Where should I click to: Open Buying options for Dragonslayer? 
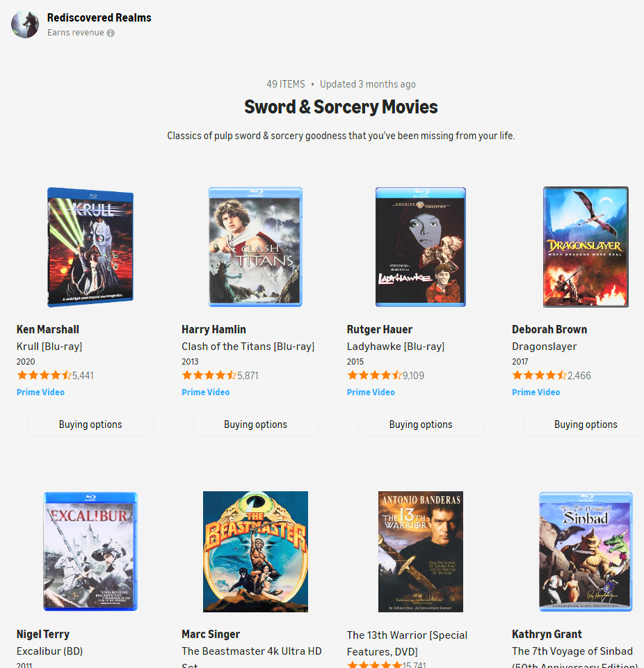tap(586, 424)
